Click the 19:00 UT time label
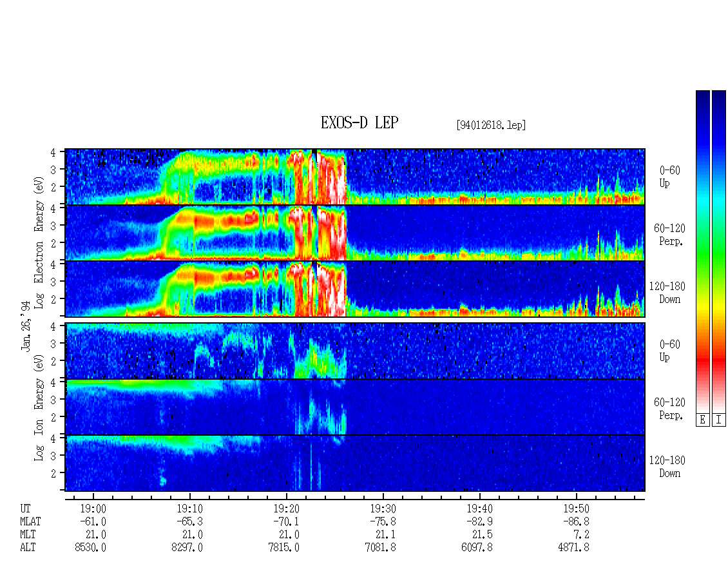 tap(93, 509)
